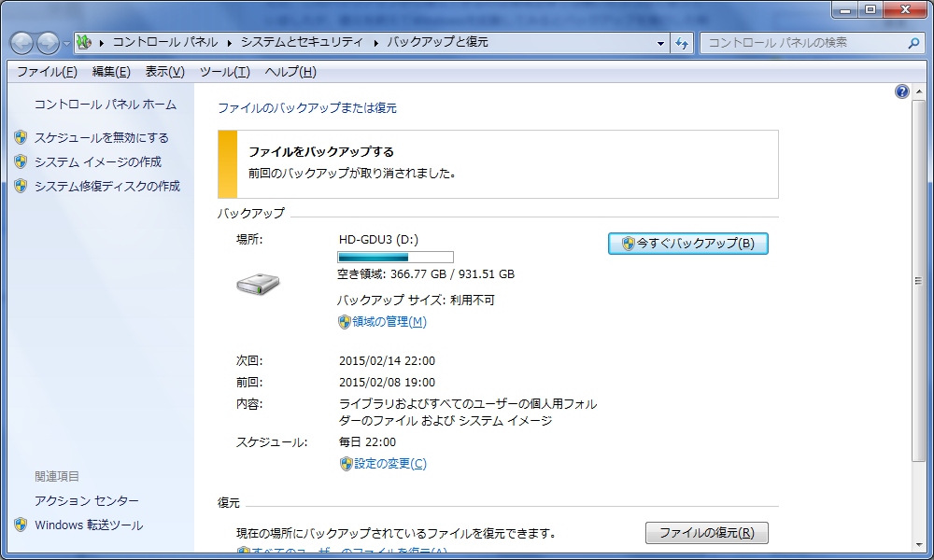Click the ファイルの復元(R) button
Viewport: 934px width, 560px height.
(x=706, y=533)
